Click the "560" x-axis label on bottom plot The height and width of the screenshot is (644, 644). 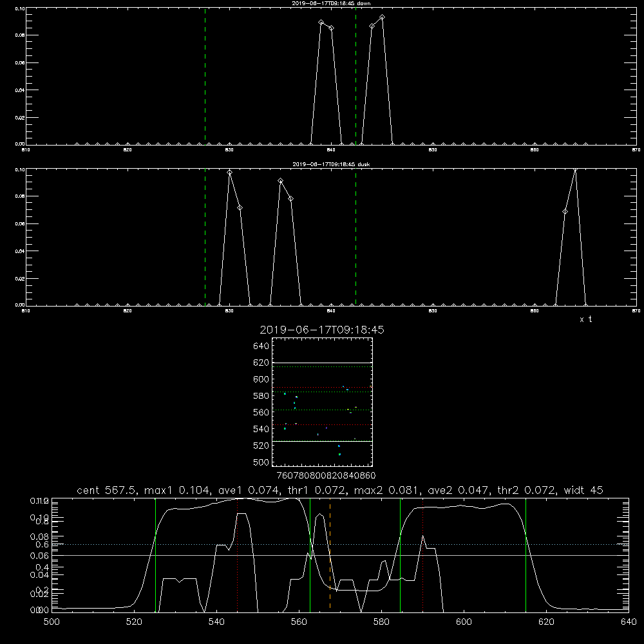point(299,622)
